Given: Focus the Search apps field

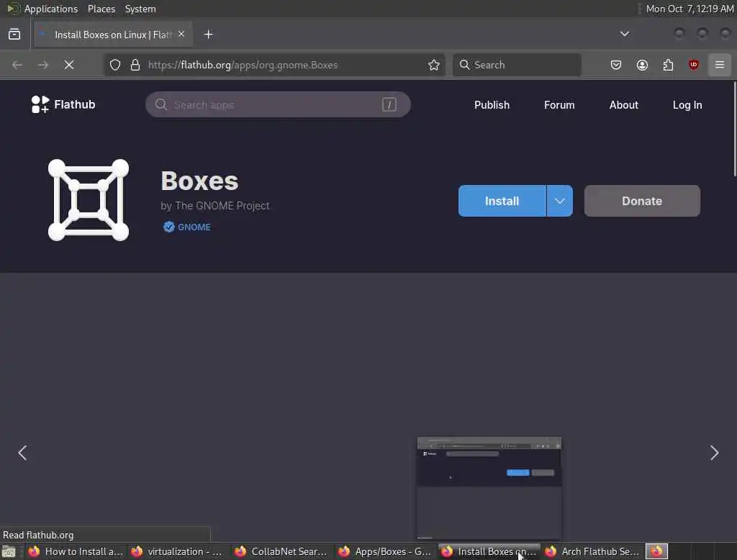Looking at the screenshot, I should point(278,104).
